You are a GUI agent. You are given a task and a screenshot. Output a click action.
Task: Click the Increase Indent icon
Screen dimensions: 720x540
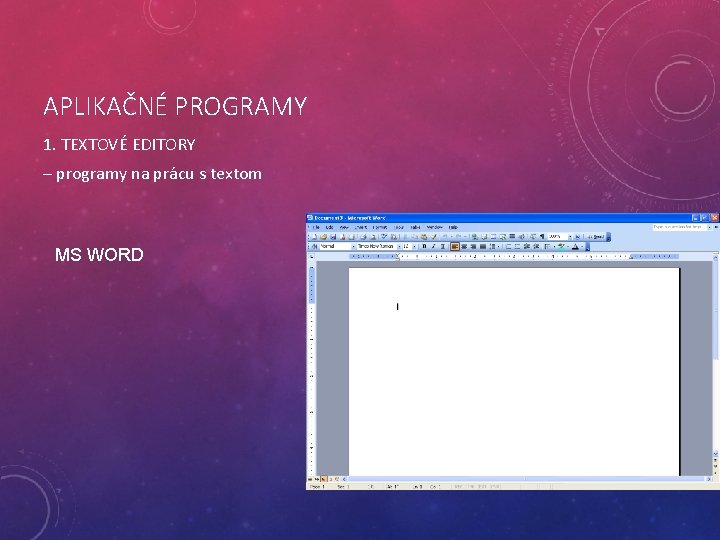[x=536, y=247]
